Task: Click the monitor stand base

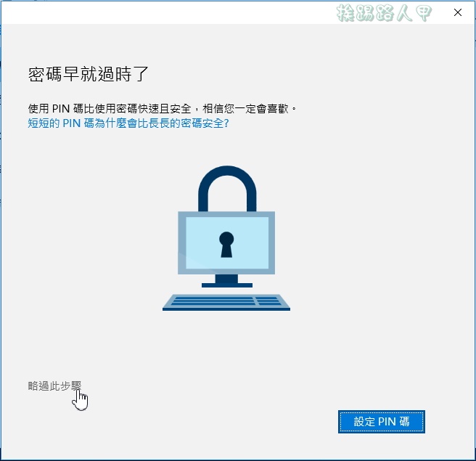Action: [x=227, y=285]
